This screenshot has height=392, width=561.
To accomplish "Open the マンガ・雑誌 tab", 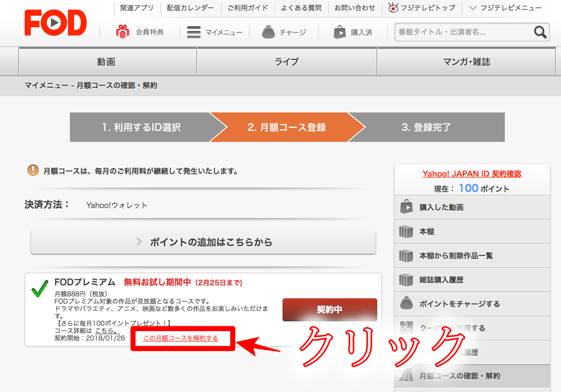I will 466,61.
